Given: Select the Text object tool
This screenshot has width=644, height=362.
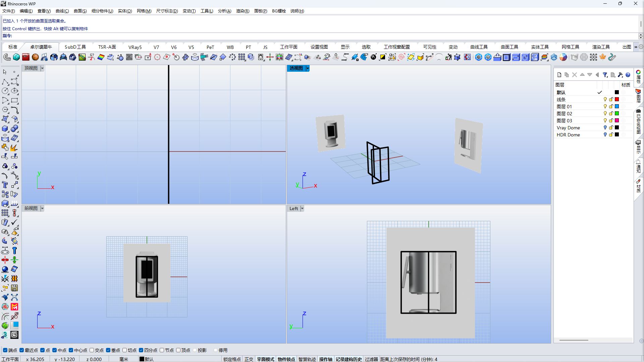Looking at the screenshot, I should point(5,185).
